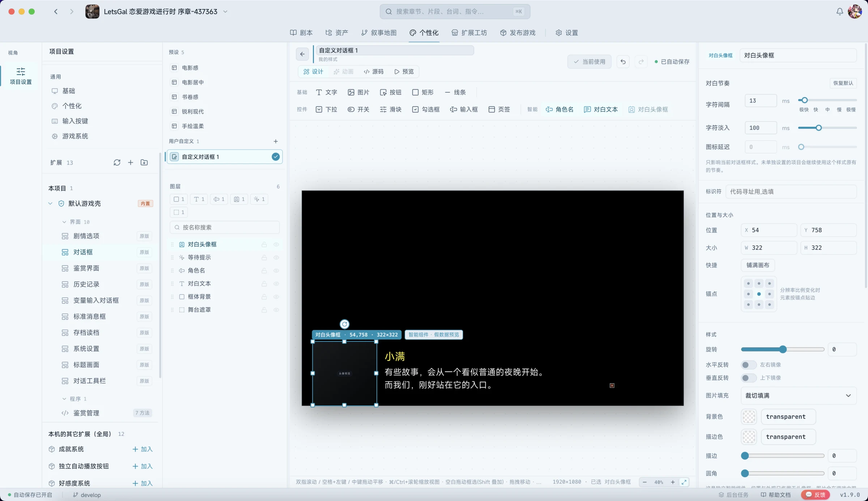Toggle the 自定义对话框 1 active checkmark
Viewport: 868px width, 501px height.
click(276, 157)
